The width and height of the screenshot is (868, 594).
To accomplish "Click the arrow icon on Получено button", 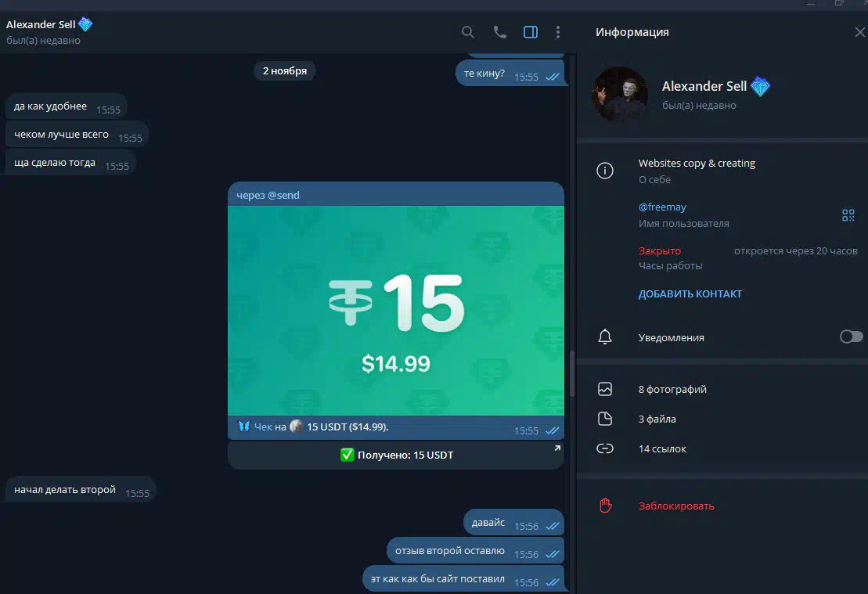I will (x=557, y=448).
